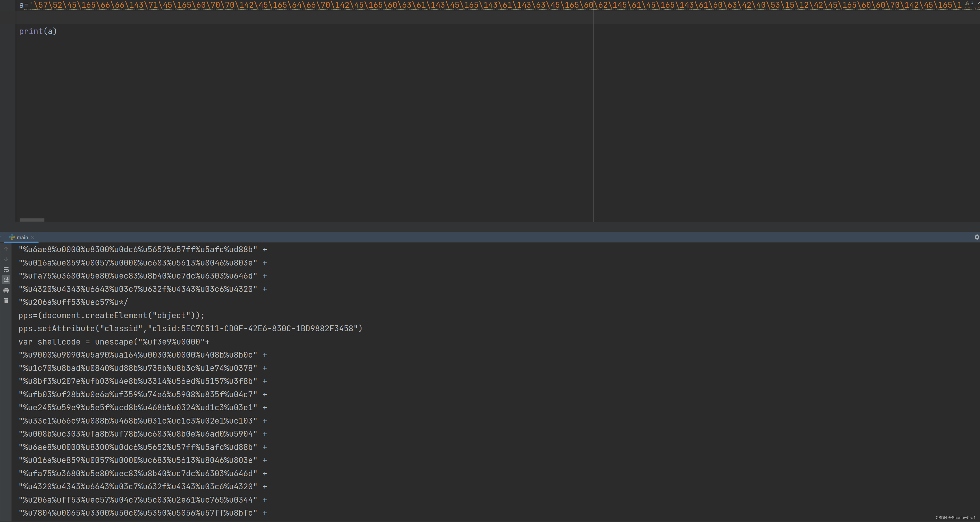Viewport: 980px width, 522px height.
Task: Open the 3 warnings inspection indicator
Action: pyautogui.click(x=969, y=3)
